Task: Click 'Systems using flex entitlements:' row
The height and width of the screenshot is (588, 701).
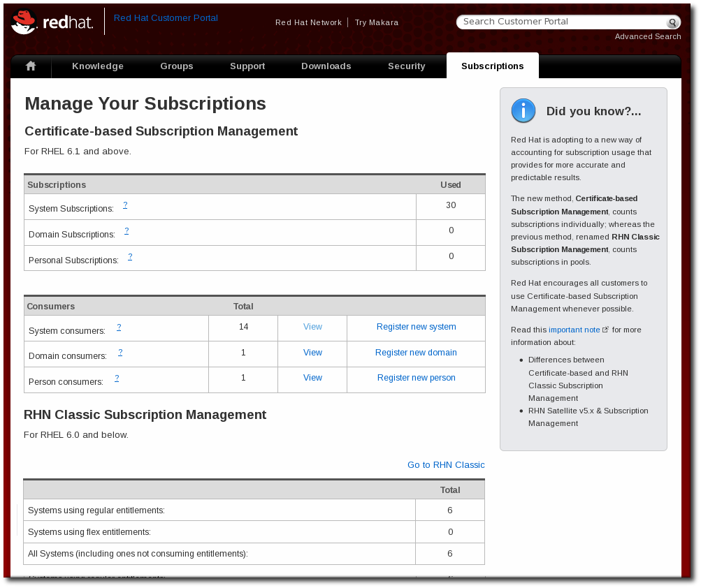Action: tap(254, 531)
